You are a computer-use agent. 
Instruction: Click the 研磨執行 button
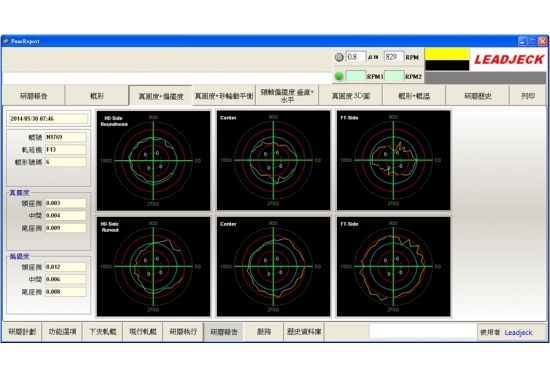183,332
